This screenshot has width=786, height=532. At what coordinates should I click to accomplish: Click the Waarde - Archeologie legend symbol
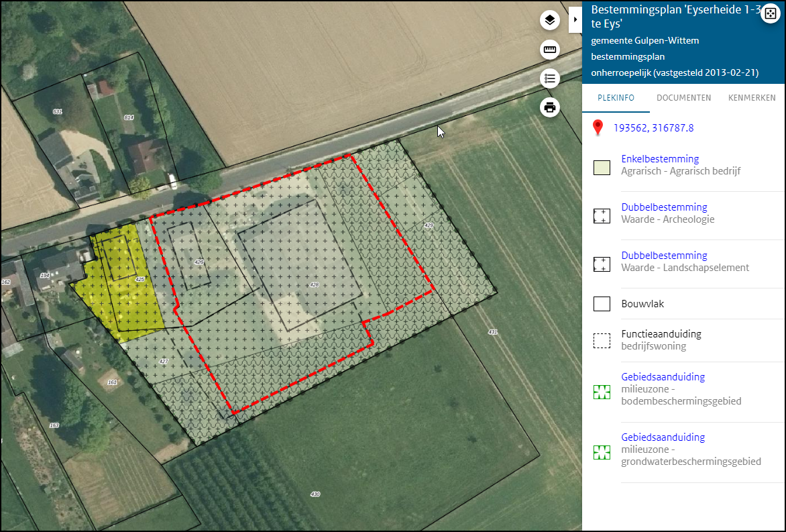pyautogui.click(x=602, y=215)
